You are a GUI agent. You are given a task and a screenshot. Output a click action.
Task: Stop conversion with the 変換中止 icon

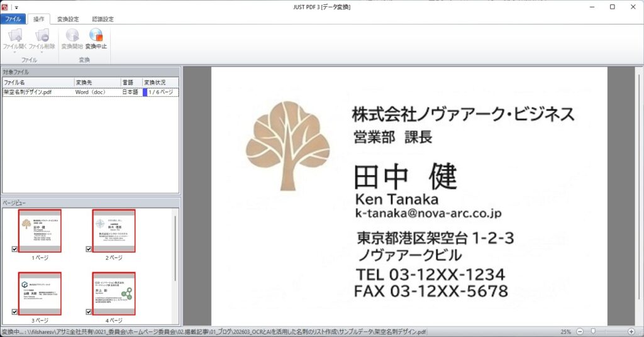coord(96,35)
